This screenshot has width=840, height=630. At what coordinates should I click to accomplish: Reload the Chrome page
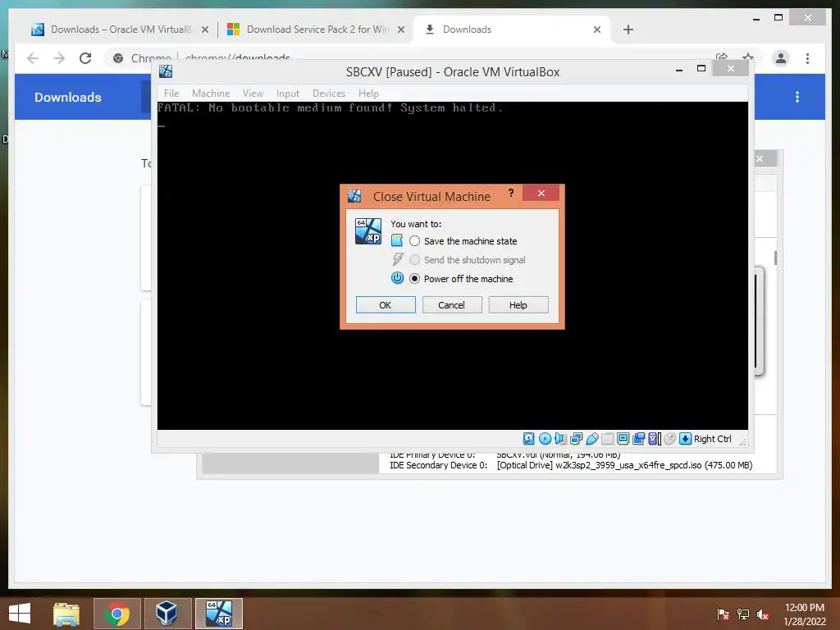pyautogui.click(x=85, y=58)
